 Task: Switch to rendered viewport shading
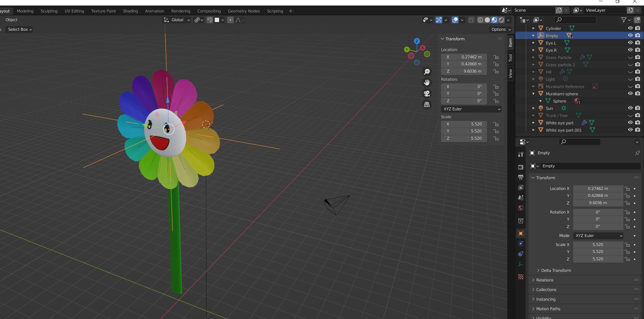[x=501, y=20]
